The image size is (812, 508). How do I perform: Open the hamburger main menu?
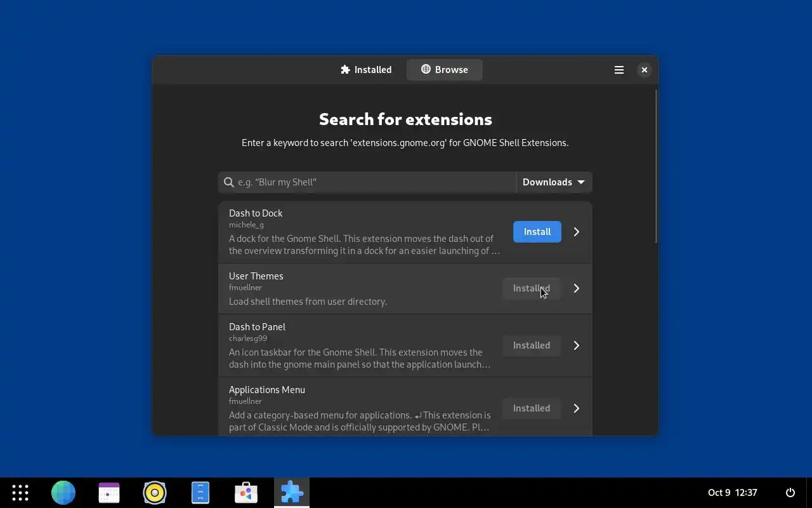tap(619, 70)
